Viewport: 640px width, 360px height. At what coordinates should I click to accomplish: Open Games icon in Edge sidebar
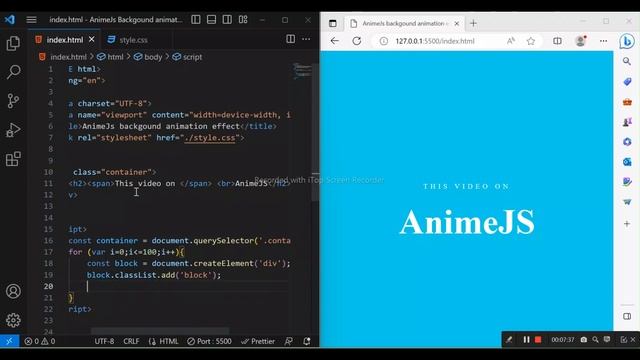627,122
